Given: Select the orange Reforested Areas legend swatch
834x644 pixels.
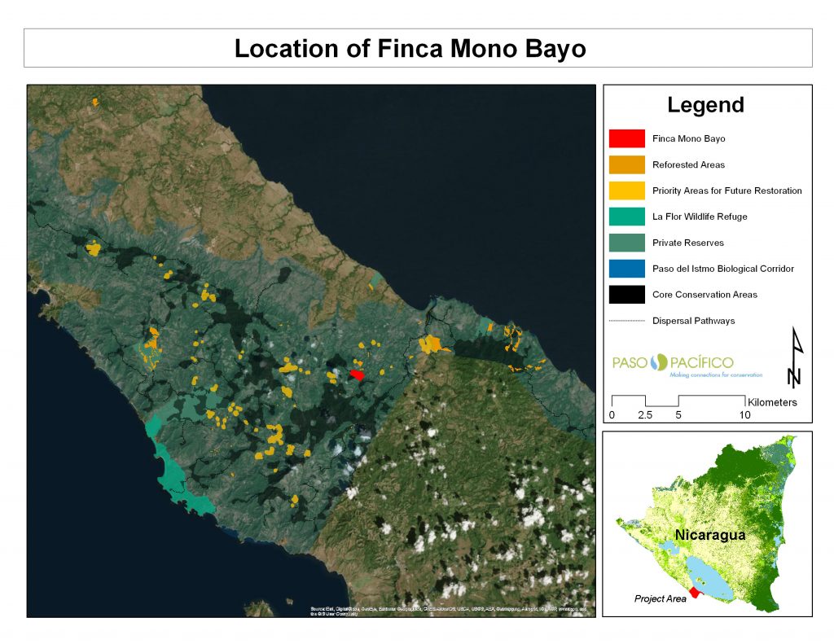Looking at the screenshot, I should pyautogui.click(x=626, y=164).
